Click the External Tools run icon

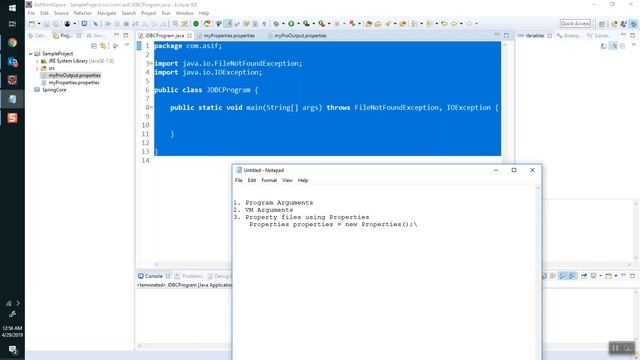click(x=321, y=24)
